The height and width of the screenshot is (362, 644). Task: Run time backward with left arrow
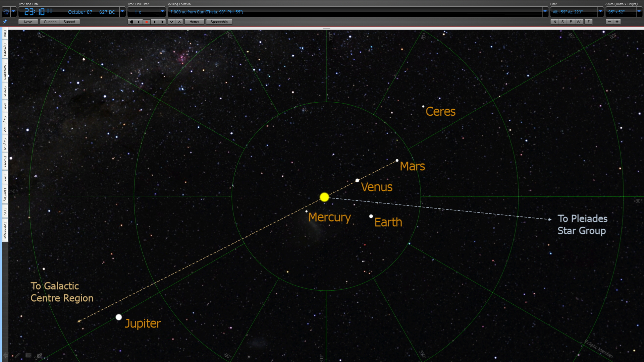(x=139, y=22)
